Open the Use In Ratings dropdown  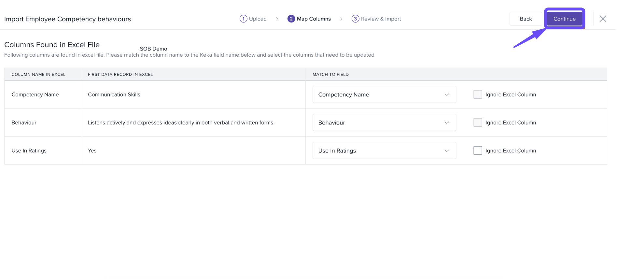click(x=384, y=151)
